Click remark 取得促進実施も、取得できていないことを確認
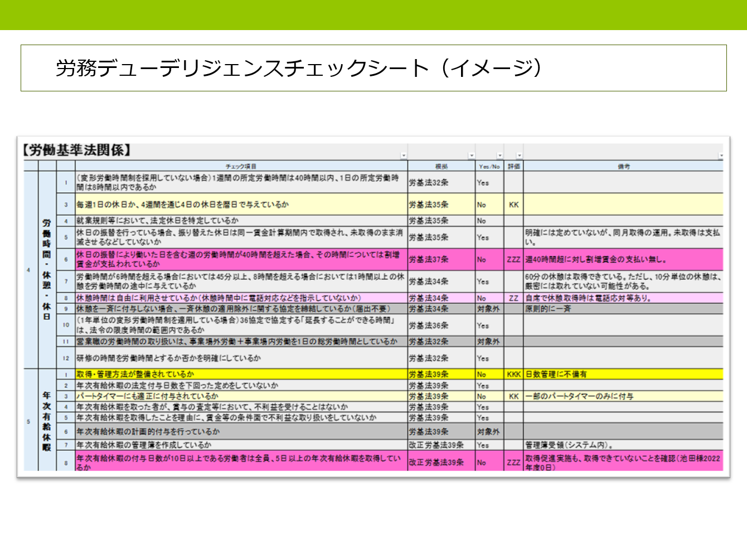The image size is (747, 560). pos(623,461)
